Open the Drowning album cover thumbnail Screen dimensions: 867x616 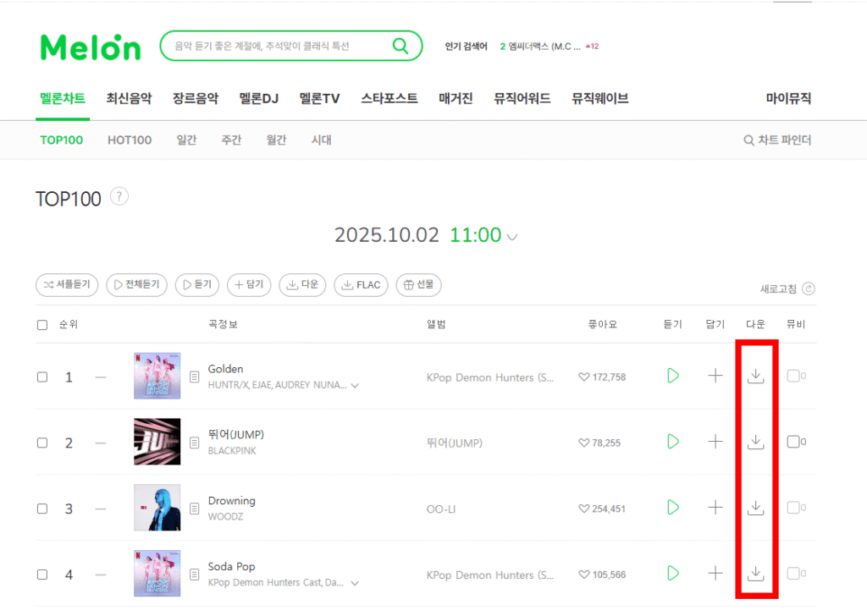click(x=157, y=508)
